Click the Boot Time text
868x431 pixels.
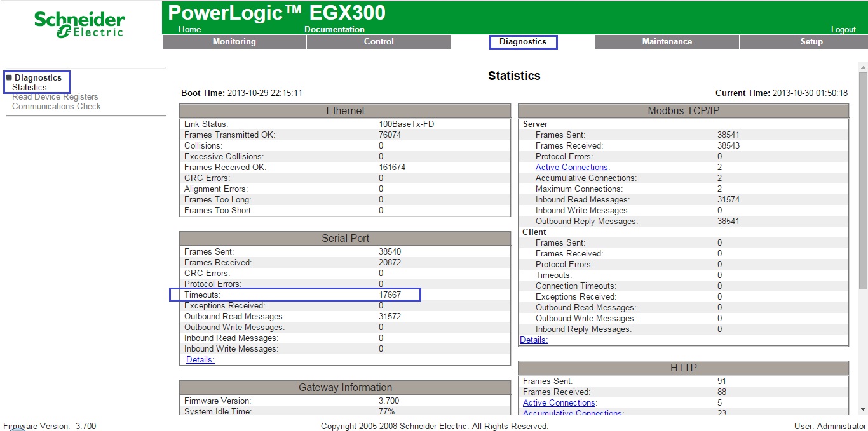click(x=241, y=93)
